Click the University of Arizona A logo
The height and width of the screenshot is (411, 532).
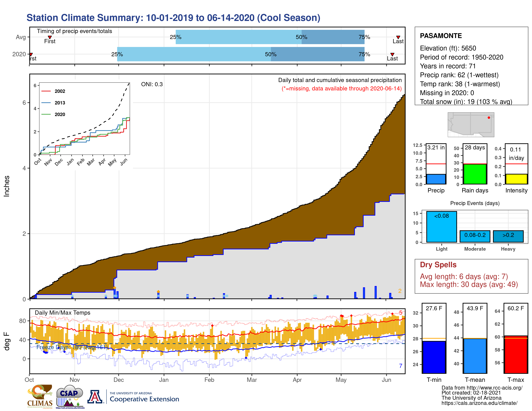95,397
